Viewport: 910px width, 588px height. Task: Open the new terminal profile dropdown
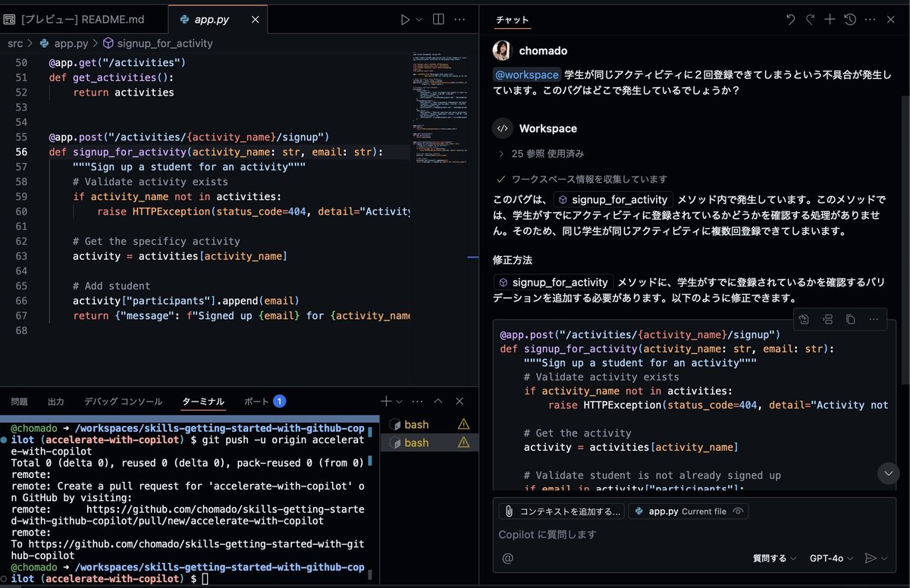coord(398,402)
